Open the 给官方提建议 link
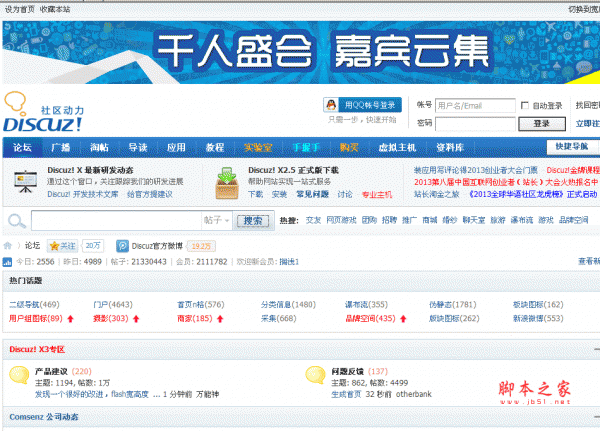This screenshot has height=431, width=600. click(x=150, y=194)
